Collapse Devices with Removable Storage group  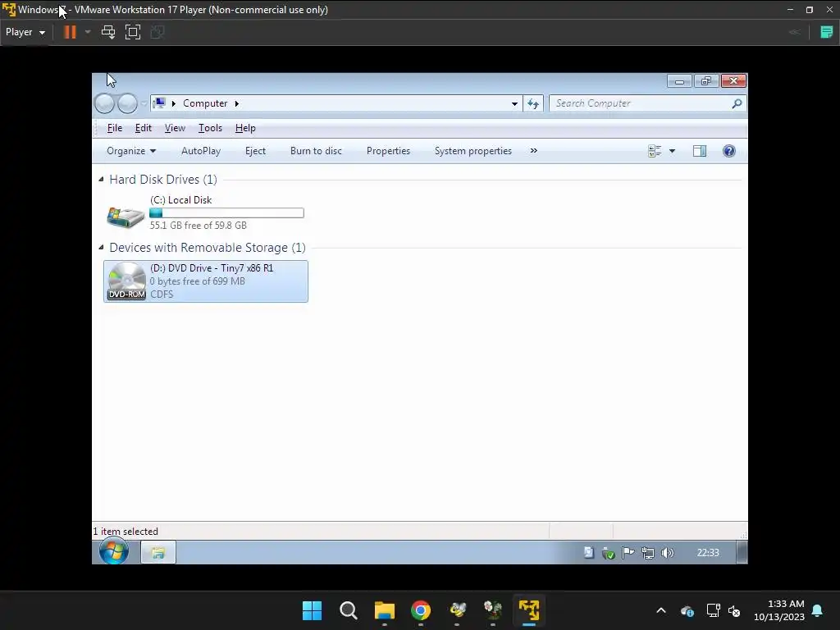101,248
